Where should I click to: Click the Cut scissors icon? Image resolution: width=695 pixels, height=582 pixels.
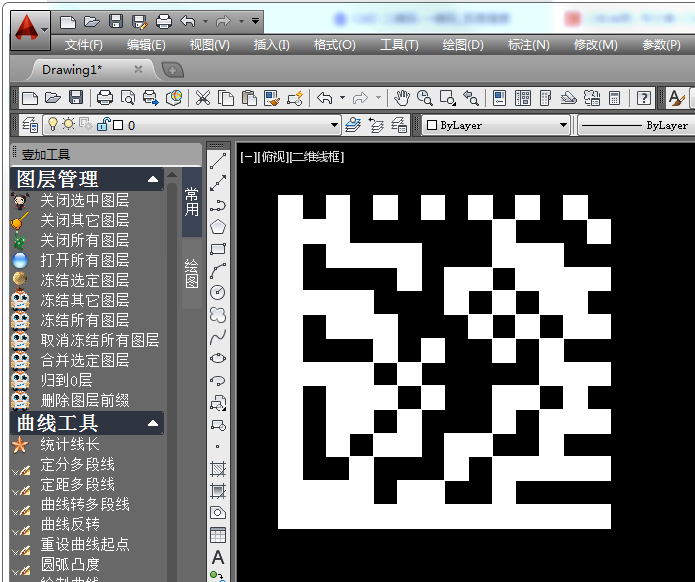(x=203, y=98)
